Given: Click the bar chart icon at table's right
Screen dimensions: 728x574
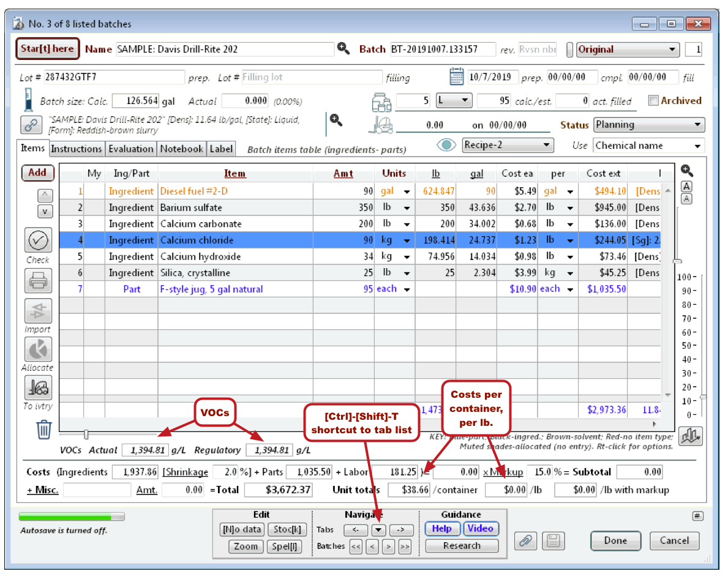Looking at the screenshot, I should pos(691,436).
